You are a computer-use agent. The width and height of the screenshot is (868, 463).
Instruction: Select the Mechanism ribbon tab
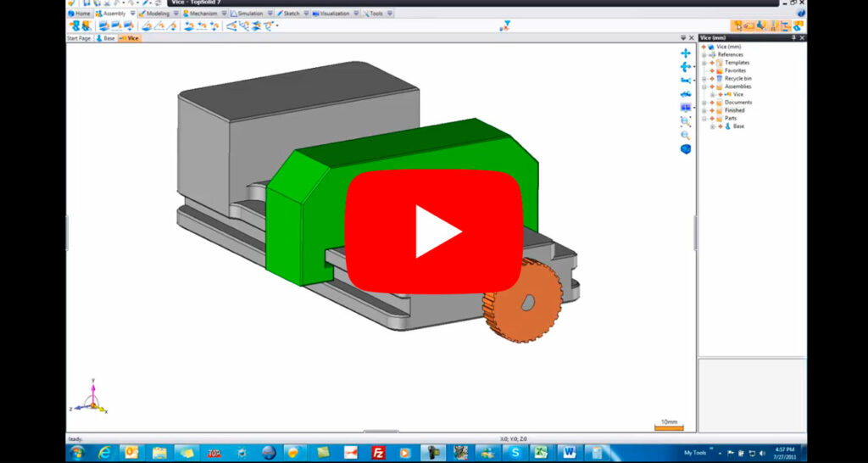pos(200,14)
